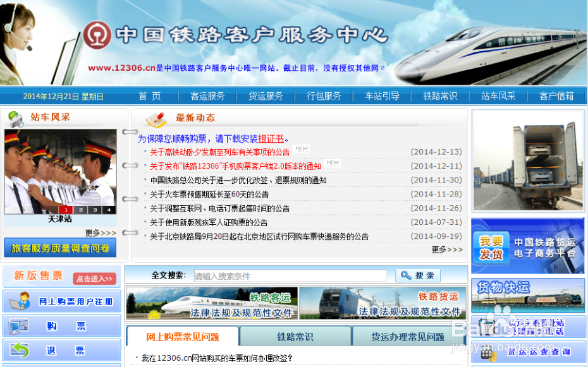588x367 pixels.
Task: Click the 根证书 download link
Action: pos(271,139)
